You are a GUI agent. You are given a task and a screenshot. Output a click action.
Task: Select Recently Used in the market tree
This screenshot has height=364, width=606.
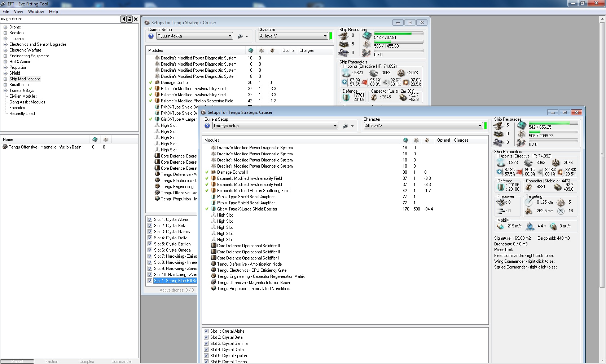pos(22,114)
